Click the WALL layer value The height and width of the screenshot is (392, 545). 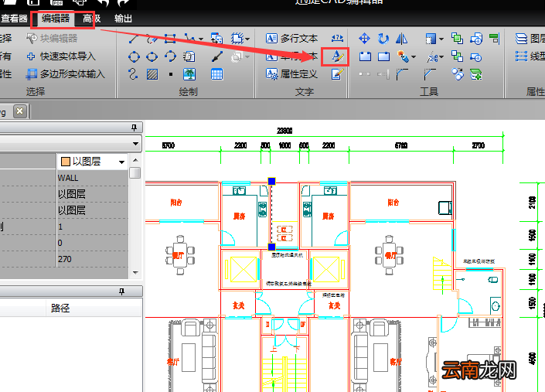pyautogui.click(x=68, y=178)
